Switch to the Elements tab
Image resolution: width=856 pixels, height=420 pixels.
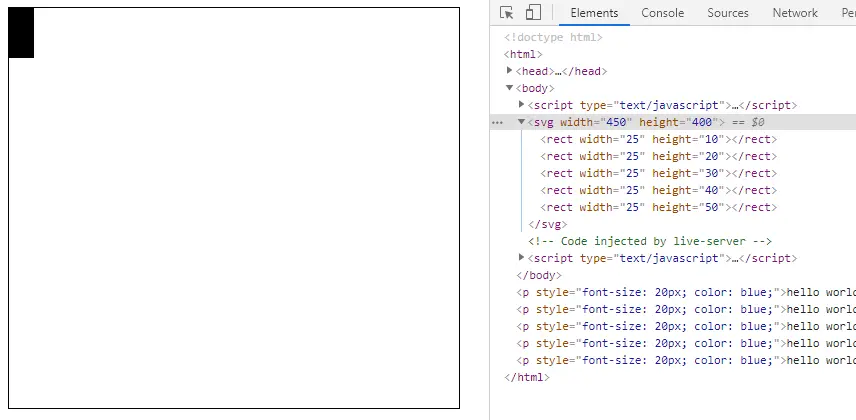tap(594, 13)
